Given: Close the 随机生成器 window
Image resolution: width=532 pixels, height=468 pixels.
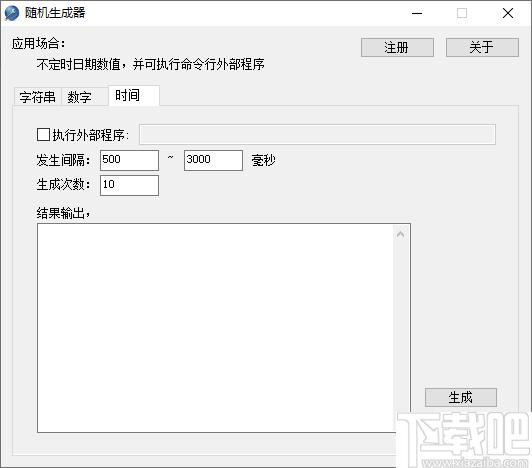Looking at the screenshot, I should tap(508, 13).
